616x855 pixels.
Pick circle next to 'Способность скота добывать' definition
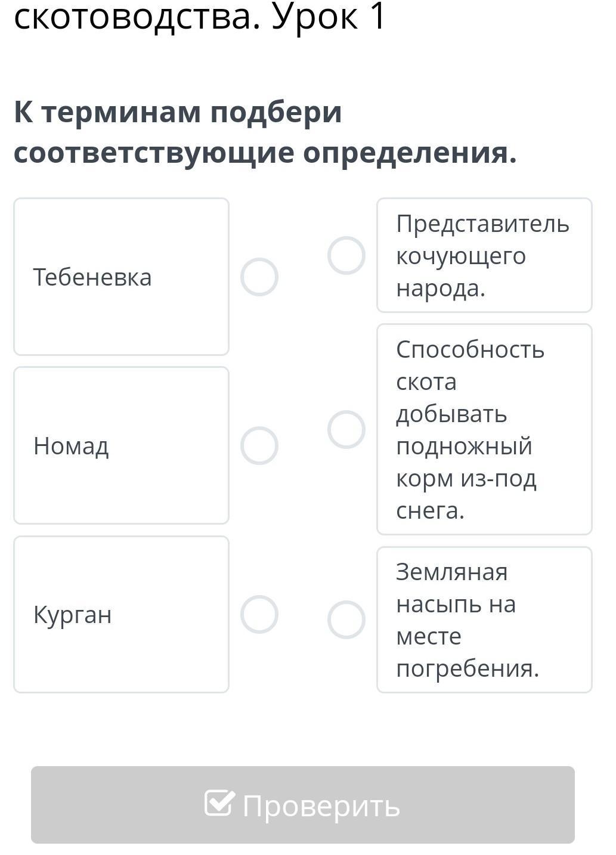click(346, 429)
